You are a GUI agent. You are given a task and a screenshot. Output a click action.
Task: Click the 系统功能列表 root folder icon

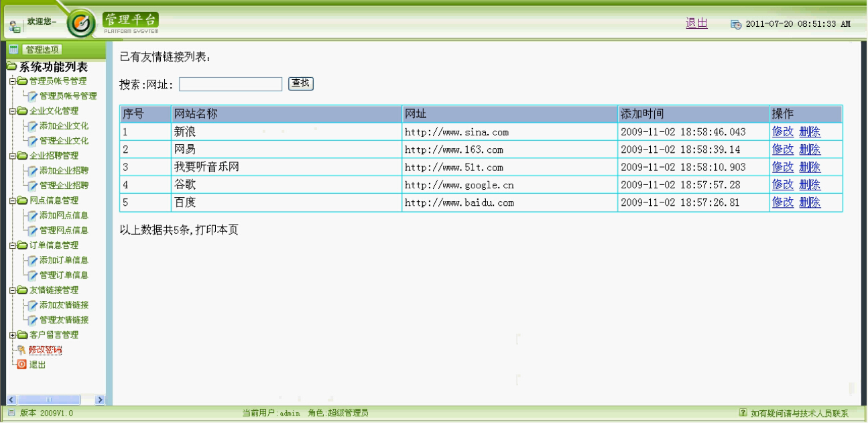(x=11, y=67)
